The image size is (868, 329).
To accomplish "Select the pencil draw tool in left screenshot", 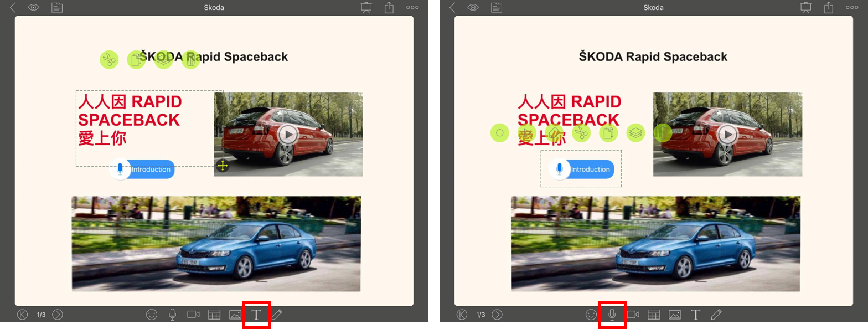I will pos(277,315).
